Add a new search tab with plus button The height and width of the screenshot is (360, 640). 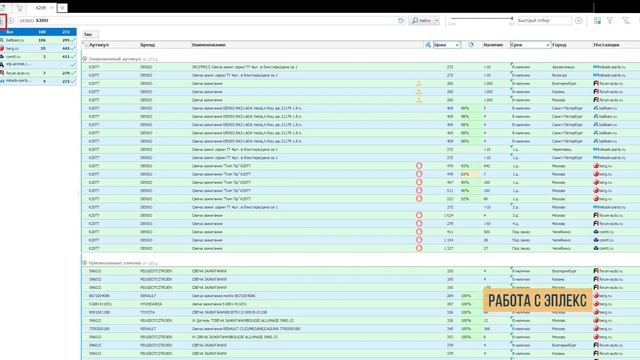[62, 8]
